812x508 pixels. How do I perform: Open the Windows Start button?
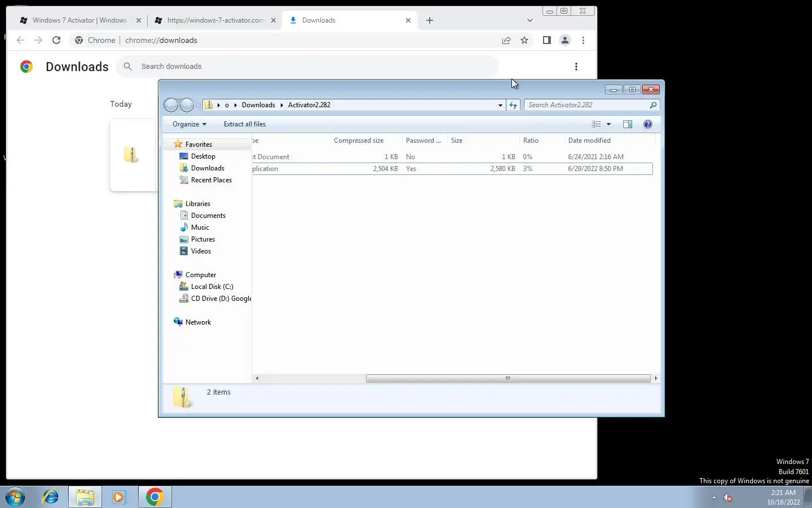15,497
